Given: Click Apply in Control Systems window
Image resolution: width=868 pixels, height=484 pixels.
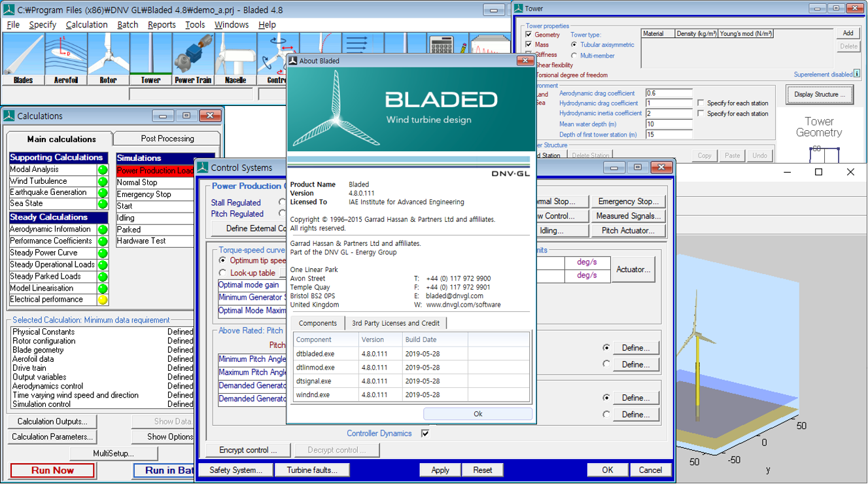Looking at the screenshot, I should (440, 470).
